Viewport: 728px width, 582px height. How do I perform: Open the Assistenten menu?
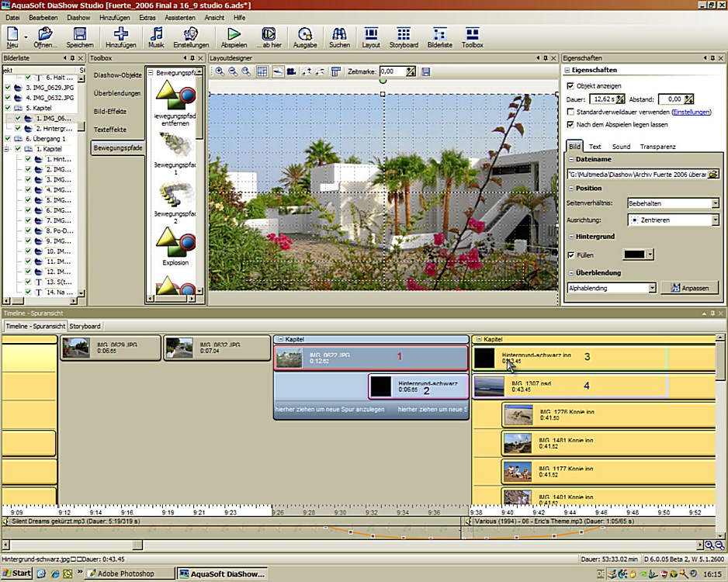[x=180, y=16]
